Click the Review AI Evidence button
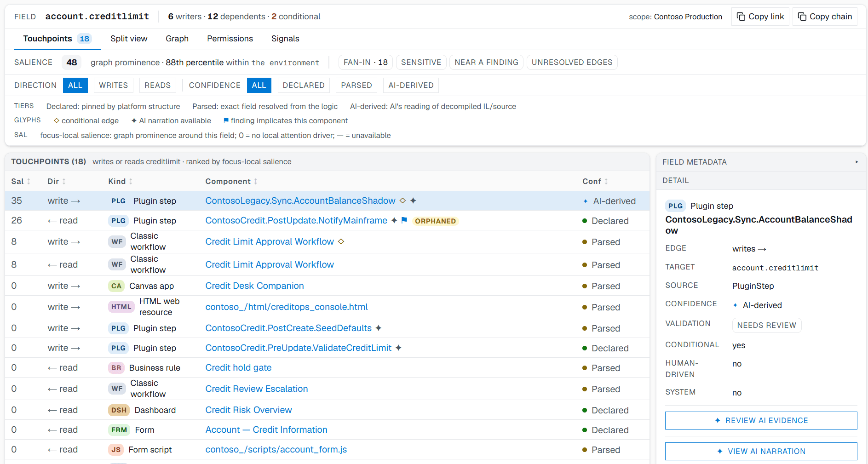The height and width of the screenshot is (464, 868). coord(761,420)
